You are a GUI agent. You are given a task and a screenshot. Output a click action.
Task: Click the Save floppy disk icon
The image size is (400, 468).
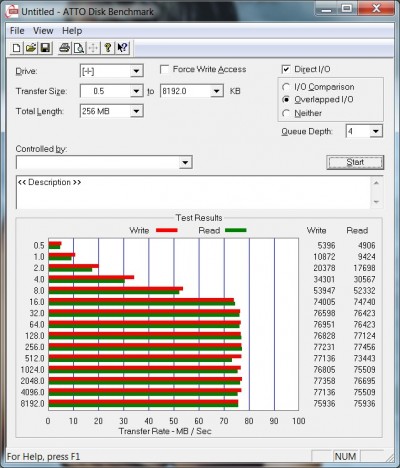point(45,48)
